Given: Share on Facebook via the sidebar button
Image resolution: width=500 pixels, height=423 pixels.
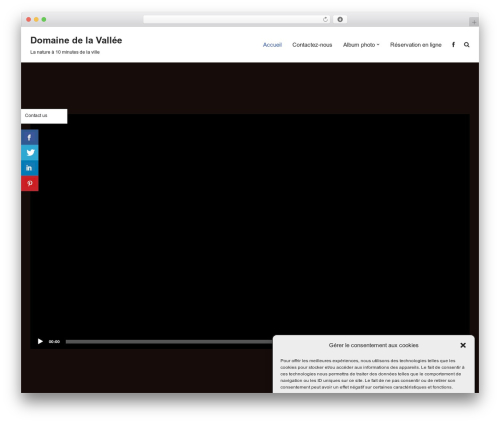Looking at the screenshot, I should coord(30,137).
